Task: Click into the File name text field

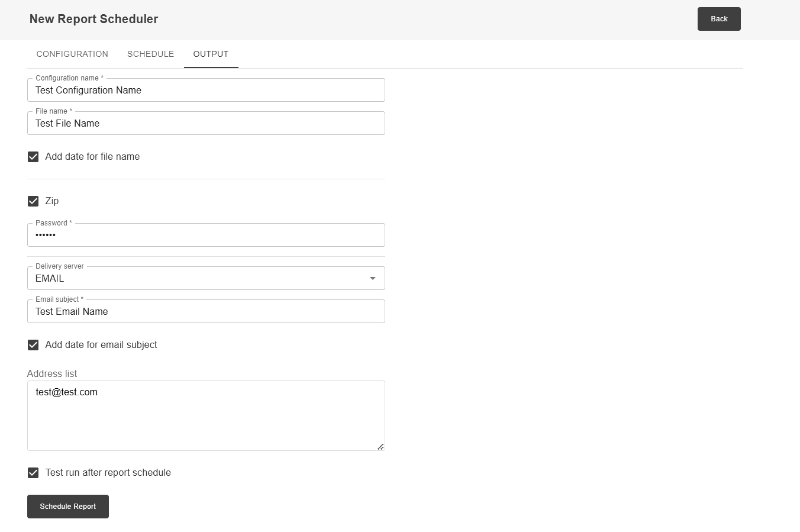Action: 206,124
